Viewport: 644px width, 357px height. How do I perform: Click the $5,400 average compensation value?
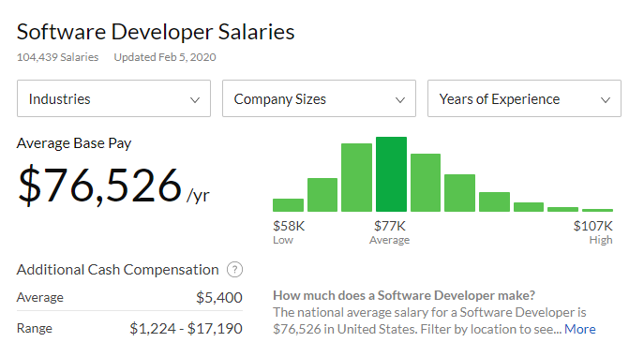coord(219,298)
